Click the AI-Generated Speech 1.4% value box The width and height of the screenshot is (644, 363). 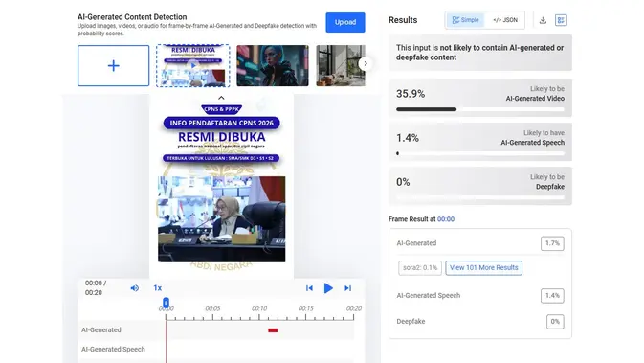click(552, 296)
